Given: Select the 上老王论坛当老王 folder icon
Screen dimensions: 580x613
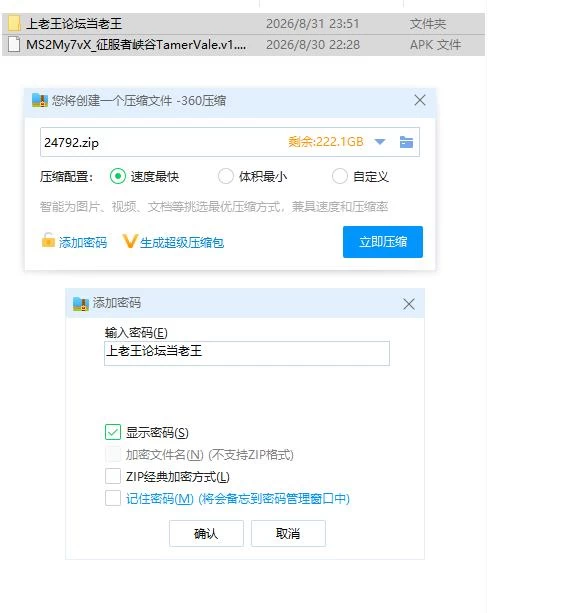Looking at the screenshot, I should pos(14,23).
